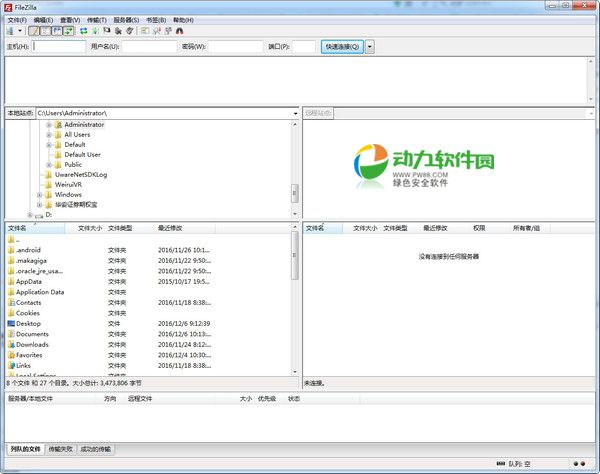600x474 pixels.
Task: Expand the Default folder tree node
Action: click(x=49, y=145)
